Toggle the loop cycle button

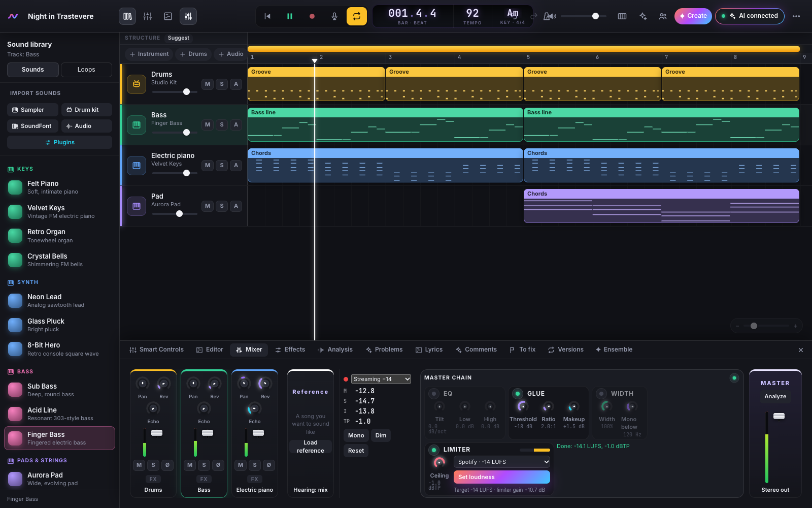[357, 16]
